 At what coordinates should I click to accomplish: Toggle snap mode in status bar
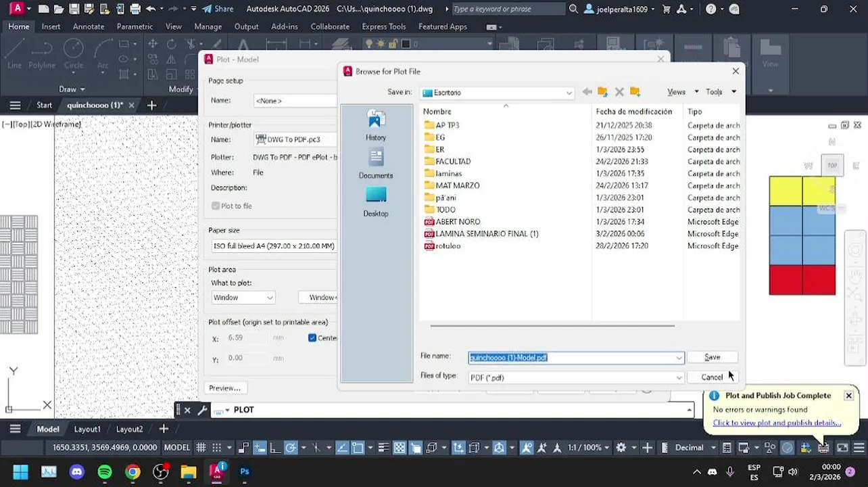pyautogui.click(x=217, y=448)
